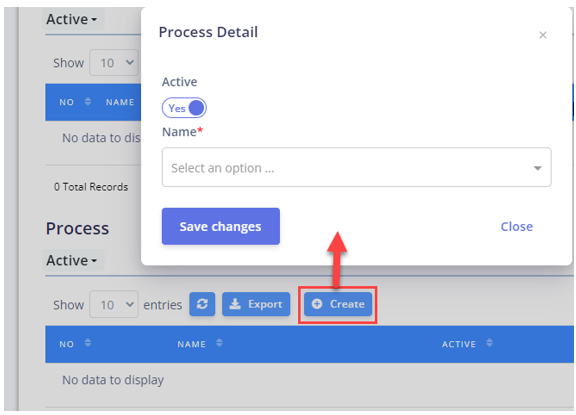
Task: Change Process table show entries count
Action: 114,304
